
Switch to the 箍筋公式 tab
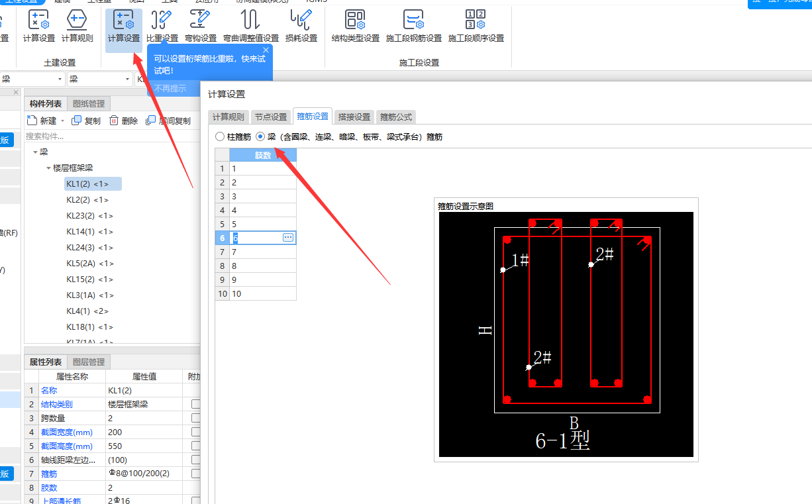396,117
